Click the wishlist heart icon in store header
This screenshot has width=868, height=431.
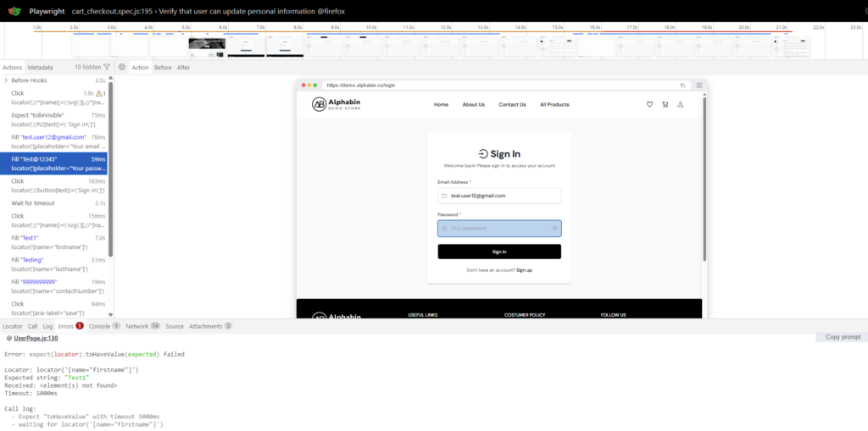649,105
